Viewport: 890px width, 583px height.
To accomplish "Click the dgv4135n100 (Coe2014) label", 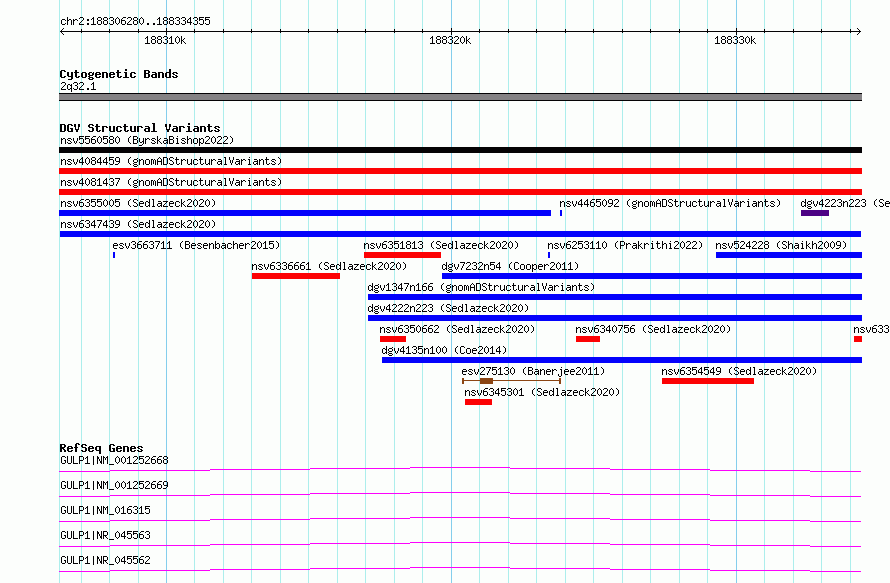I will pyautogui.click(x=444, y=350).
